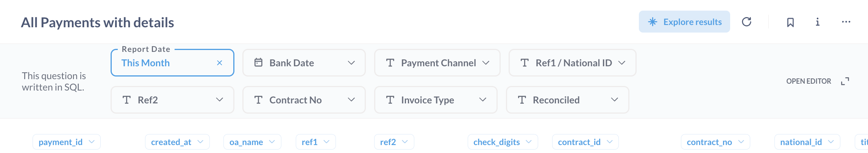Screen dimensions: 868x153
Task: Expand the Contract No filter
Action: click(x=304, y=100)
